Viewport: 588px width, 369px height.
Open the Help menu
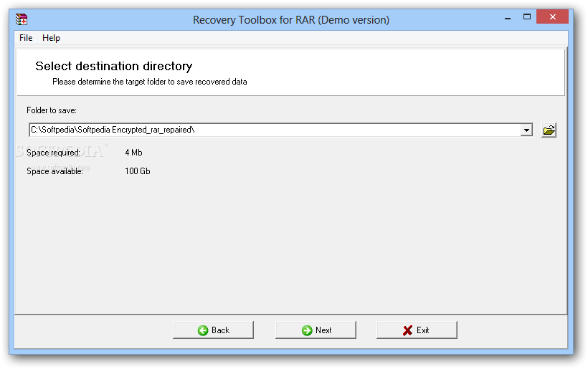(51, 38)
